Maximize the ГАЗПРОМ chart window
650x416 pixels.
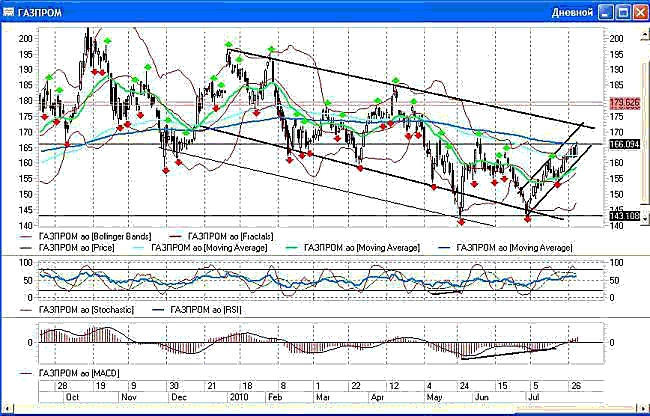(623, 12)
